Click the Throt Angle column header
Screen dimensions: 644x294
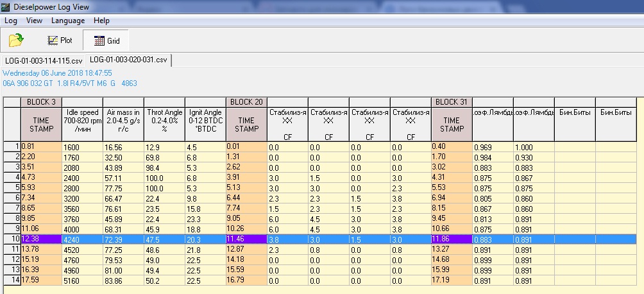[x=164, y=120]
